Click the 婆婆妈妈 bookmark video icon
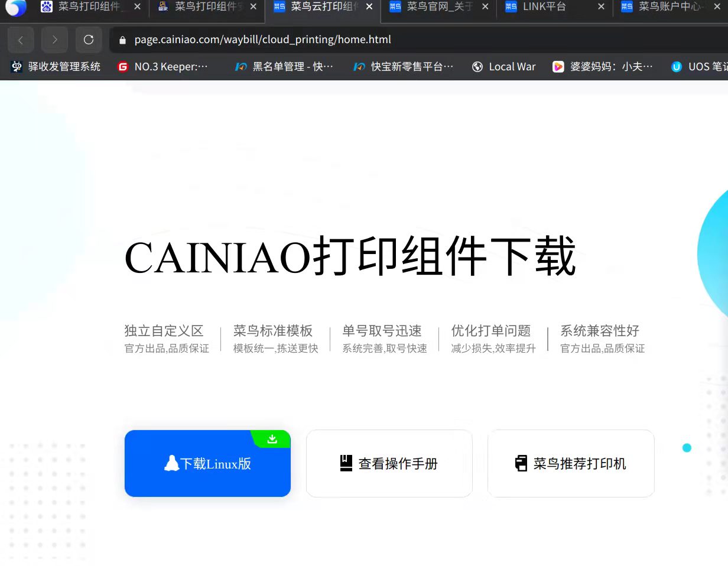728x566 pixels. [x=558, y=66]
